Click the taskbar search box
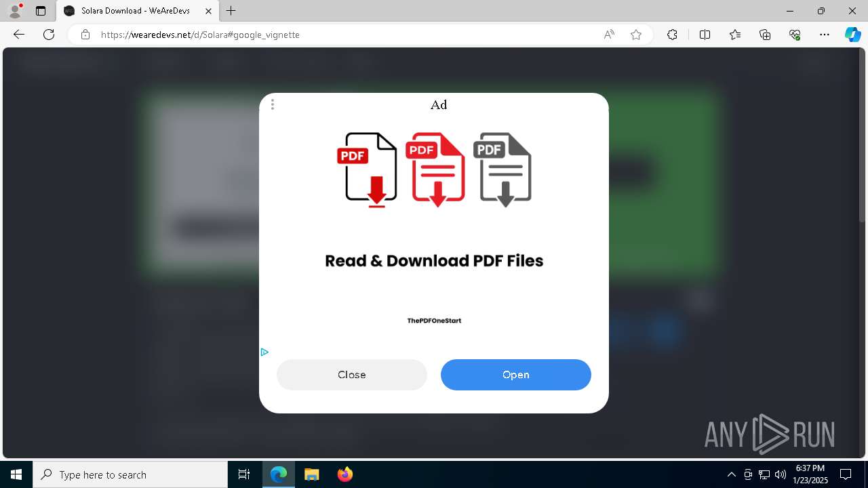 (130, 474)
